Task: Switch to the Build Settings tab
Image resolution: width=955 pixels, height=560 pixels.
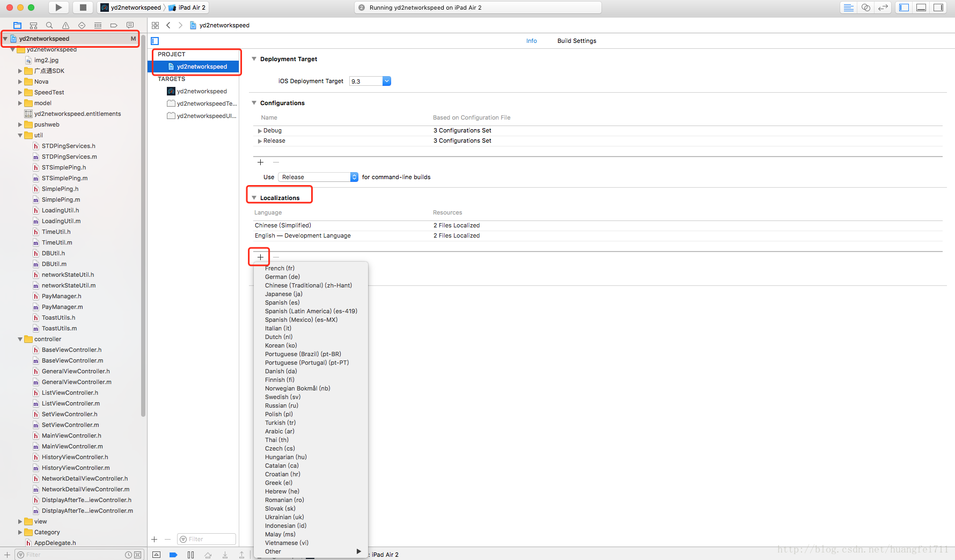Action: click(577, 41)
